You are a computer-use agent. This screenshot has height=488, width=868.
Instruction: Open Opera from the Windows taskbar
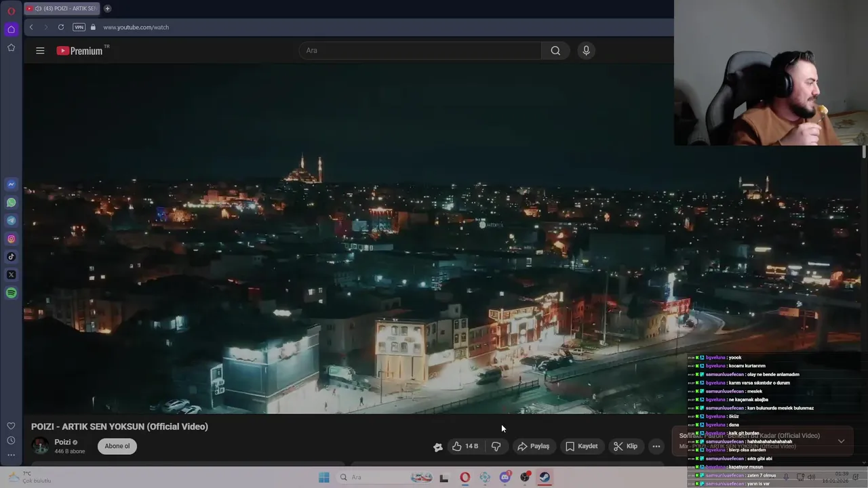pos(465,477)
